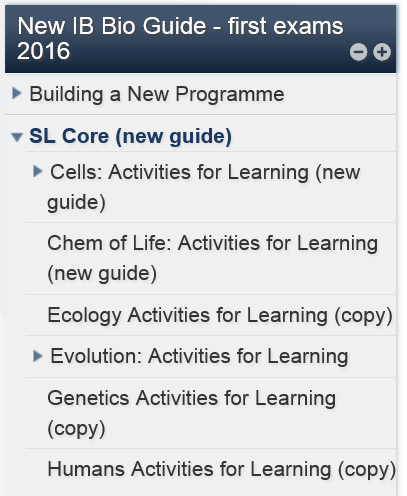Image resolution: width=407 pixels, height=496 pixels.
Task: Click the word 'guide)' under Cells entry
Action: point(76,202)
